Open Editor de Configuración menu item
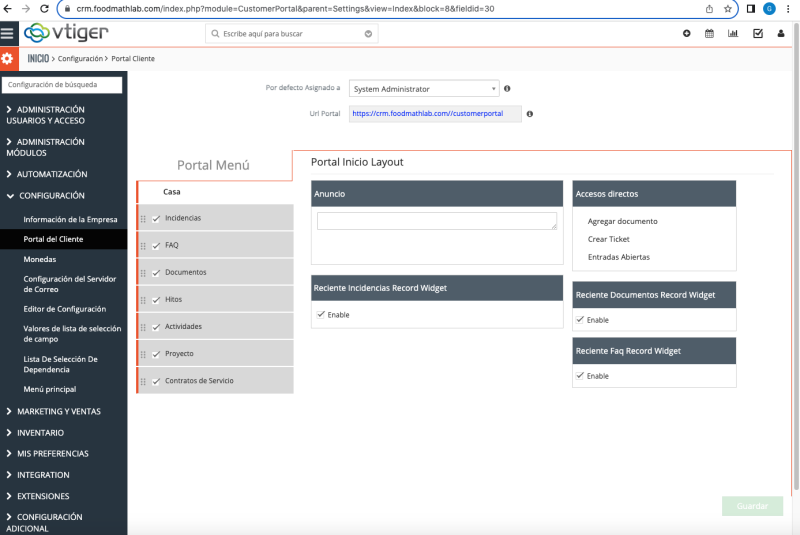 [64, 309]
